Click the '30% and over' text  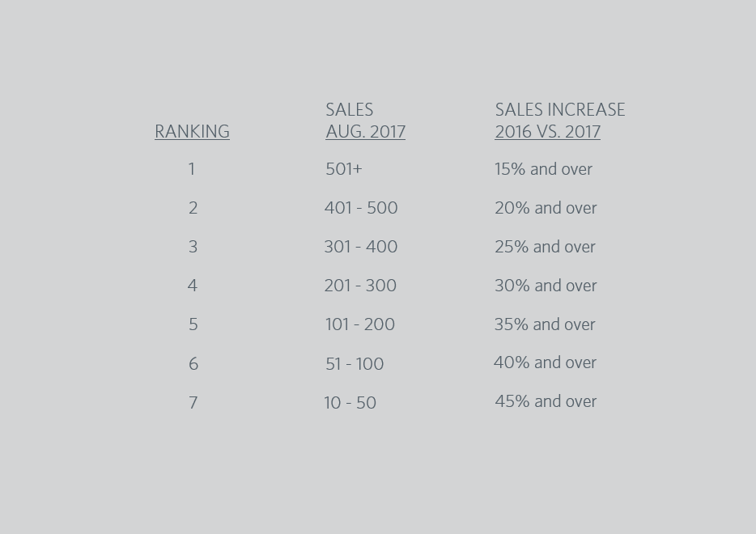point(546,286)
